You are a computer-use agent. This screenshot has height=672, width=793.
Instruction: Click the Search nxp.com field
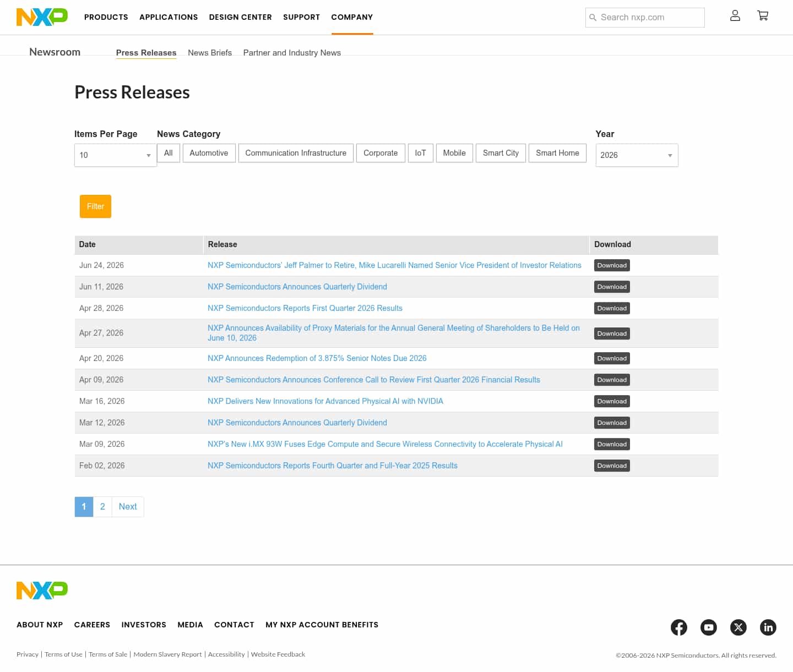(x=645, y=18)
